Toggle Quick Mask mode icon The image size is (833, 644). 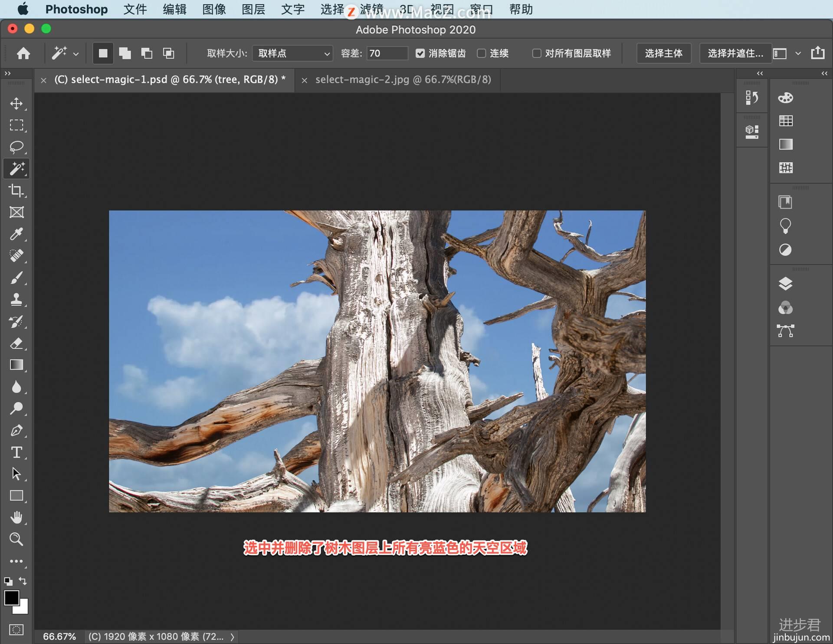[x=16, y=629]
